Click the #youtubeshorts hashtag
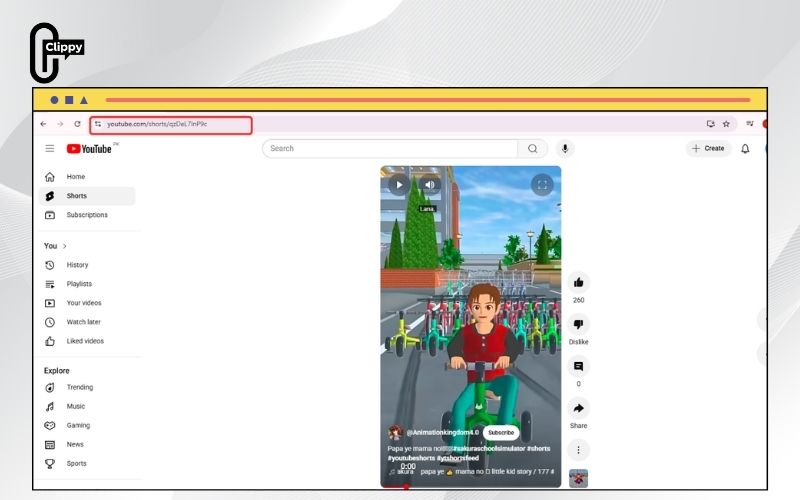 click(411, 458)
